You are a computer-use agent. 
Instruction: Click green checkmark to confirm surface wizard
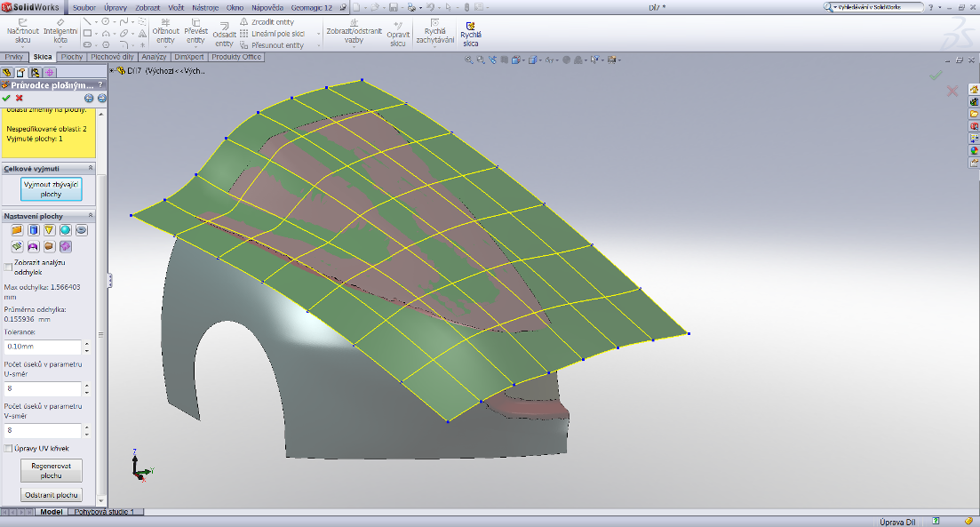(x=6, y=98)
